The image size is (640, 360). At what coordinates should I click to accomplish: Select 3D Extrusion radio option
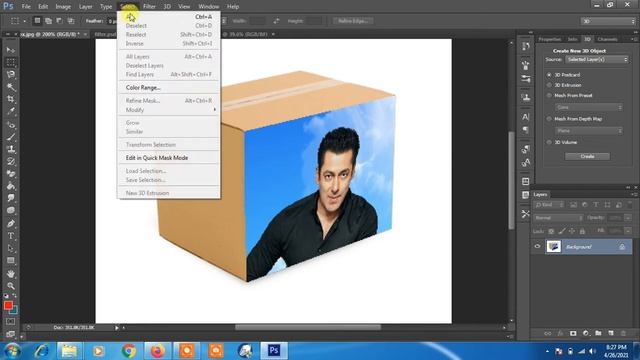pos(549,85)
